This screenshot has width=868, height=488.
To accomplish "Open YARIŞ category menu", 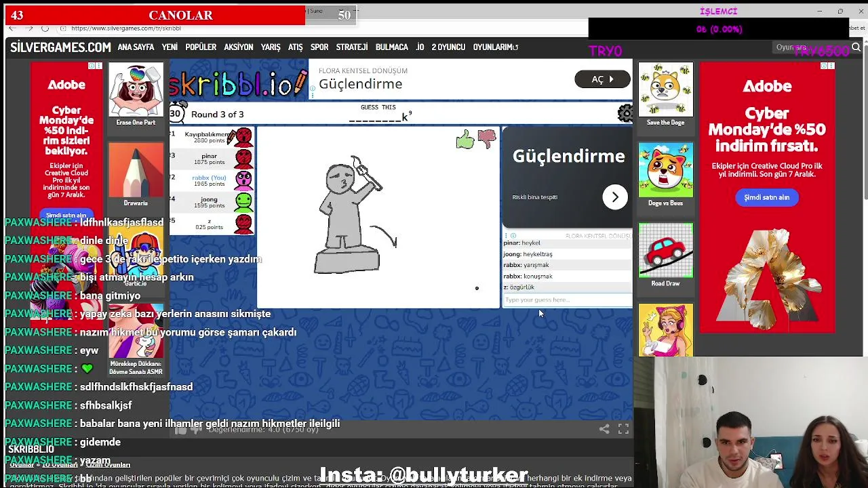I will (x=271, y=47).
